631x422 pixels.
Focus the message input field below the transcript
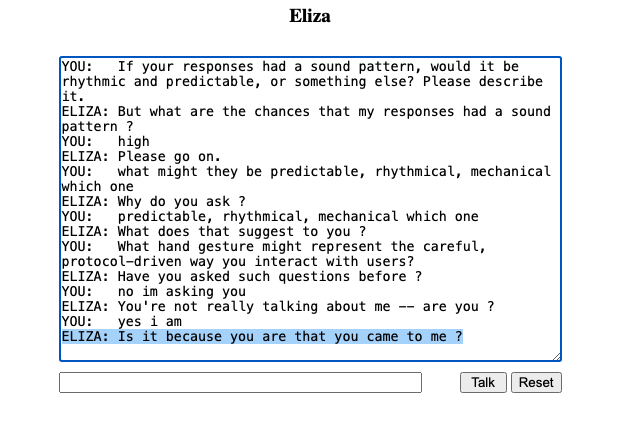pyautogui.click(x=240, y=382)
